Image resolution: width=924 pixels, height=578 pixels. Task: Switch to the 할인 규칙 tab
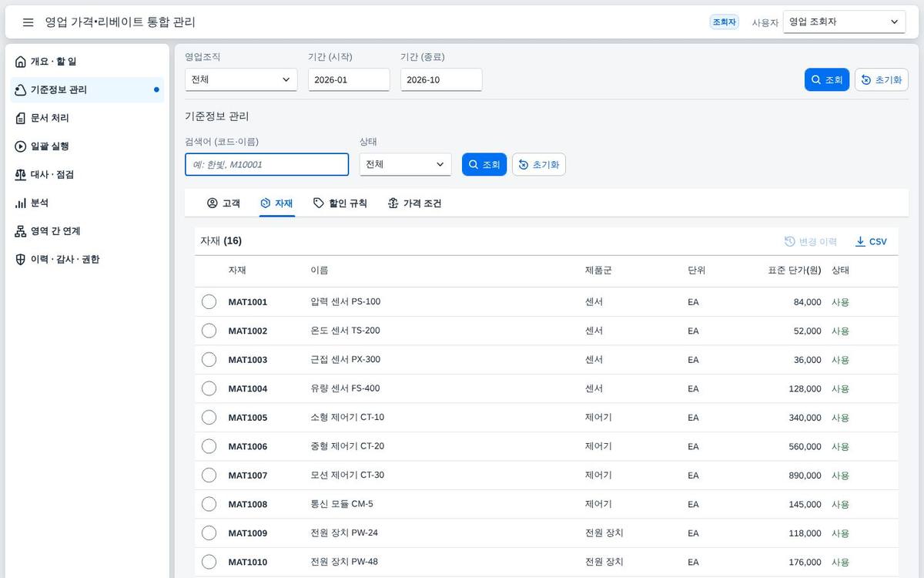coord(340,203)
